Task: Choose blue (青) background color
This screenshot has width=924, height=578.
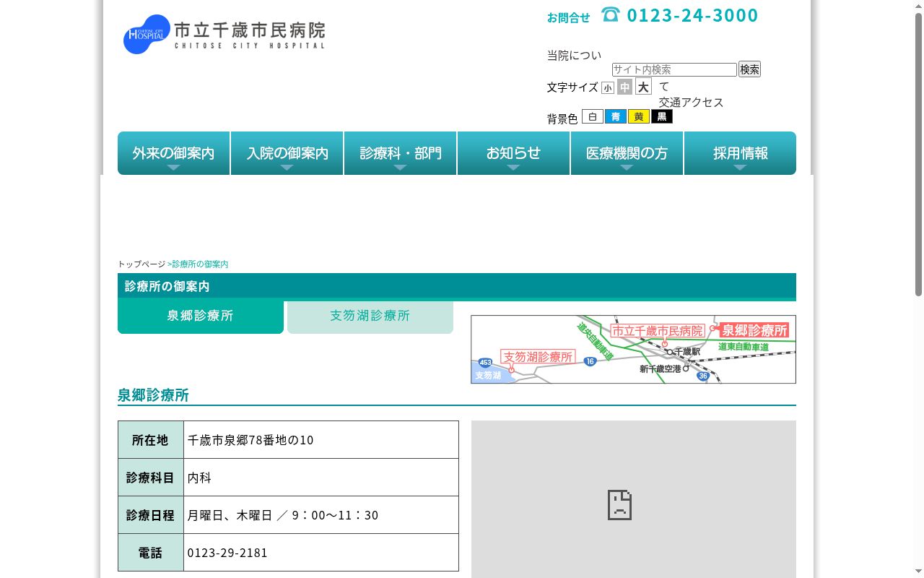Action: point(616,116)
